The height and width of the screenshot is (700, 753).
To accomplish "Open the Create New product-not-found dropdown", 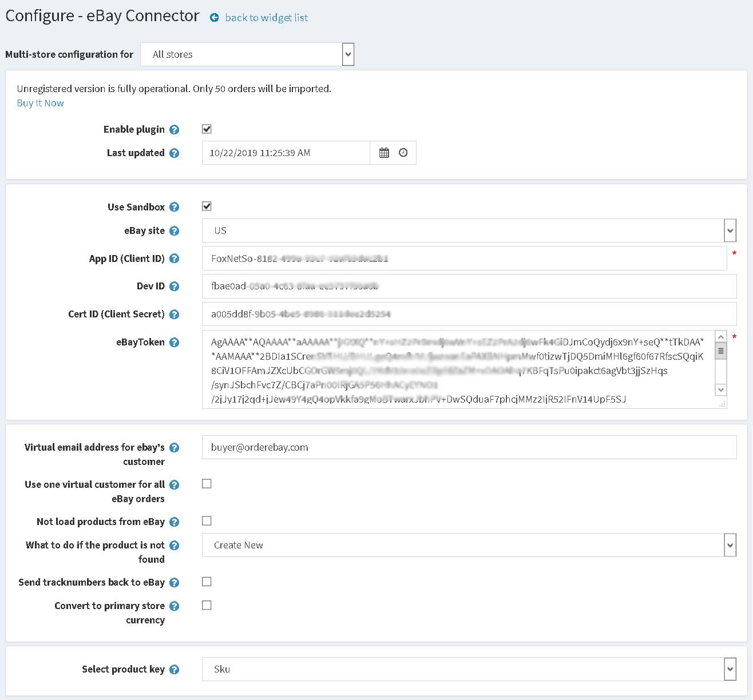I will [469, 545].
